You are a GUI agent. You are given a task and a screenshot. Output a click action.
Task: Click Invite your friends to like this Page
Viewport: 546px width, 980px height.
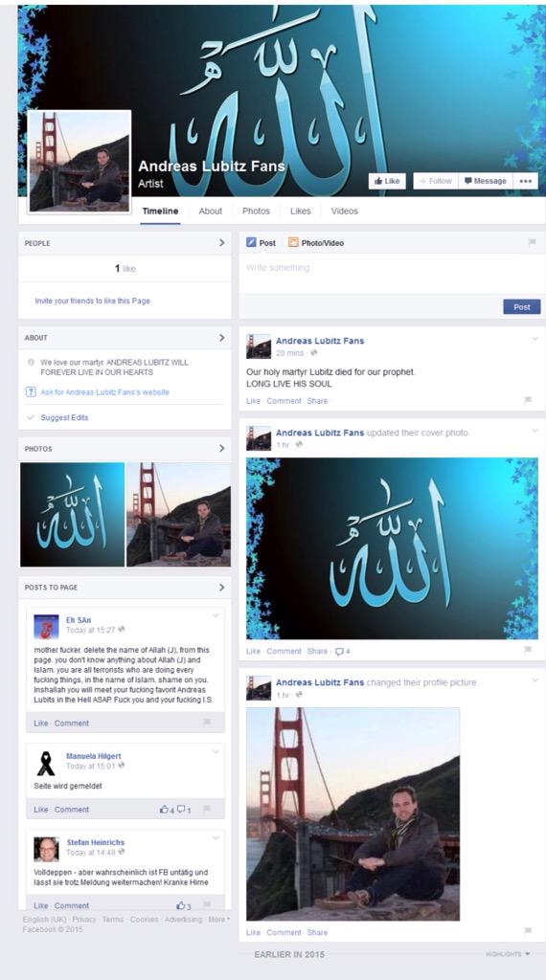point(93,301)
